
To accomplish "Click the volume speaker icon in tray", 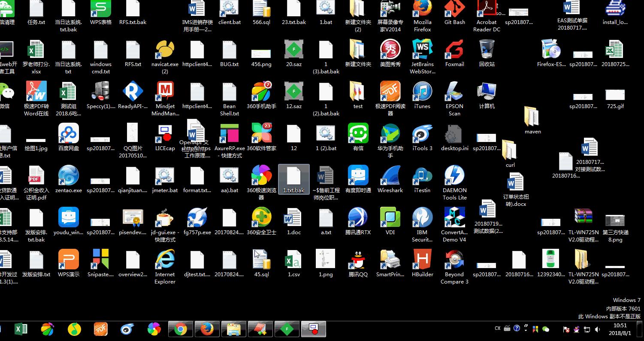I will (597, 329).
